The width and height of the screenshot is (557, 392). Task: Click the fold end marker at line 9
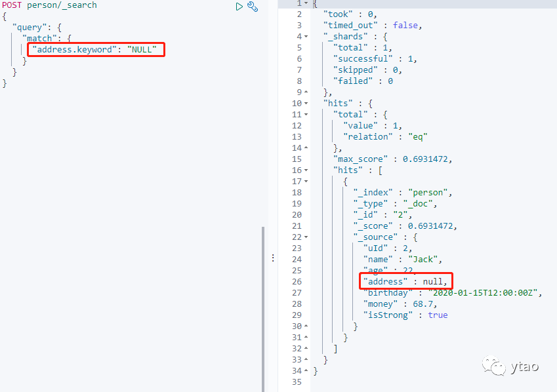coord(306,92)
